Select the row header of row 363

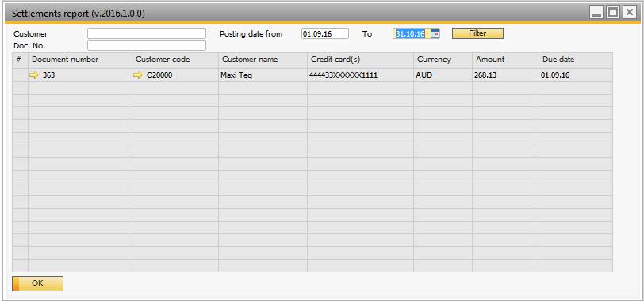(20, 75)
